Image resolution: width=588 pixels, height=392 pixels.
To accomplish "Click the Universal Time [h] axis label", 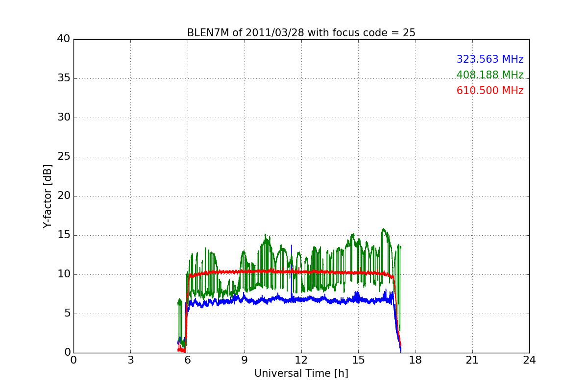I will (x=301, y=373).
